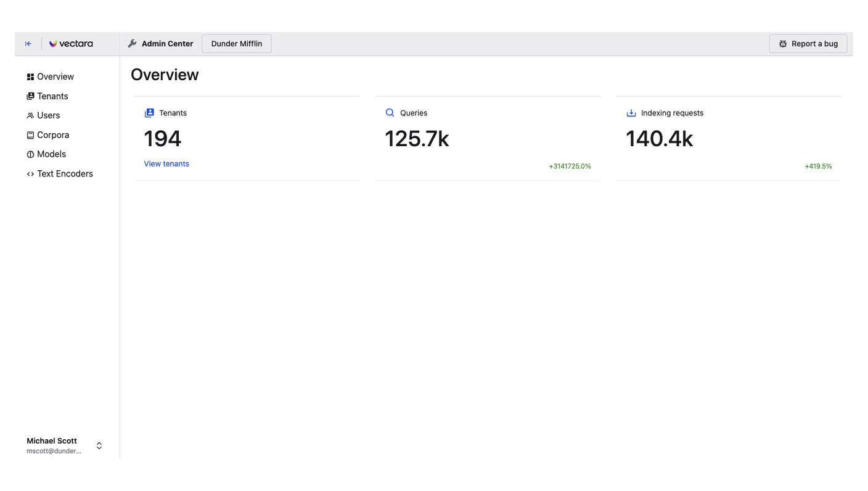Open the Tenants page from sidebar
The width and height of the screenshot is (868, 491).
click(x=52, y=96)
